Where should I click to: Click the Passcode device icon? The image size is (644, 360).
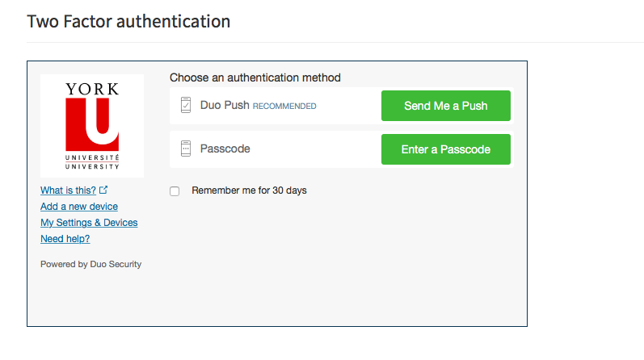click(x=186, y=149)
